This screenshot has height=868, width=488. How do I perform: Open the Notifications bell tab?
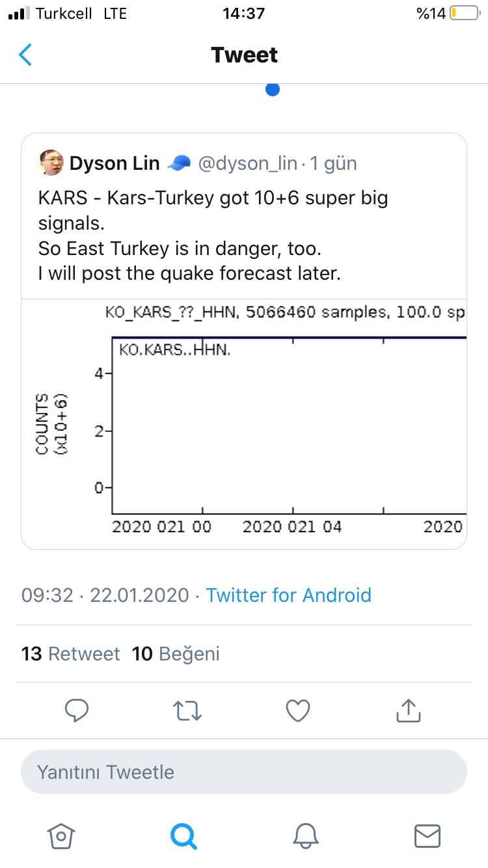[x=305, y=836]
